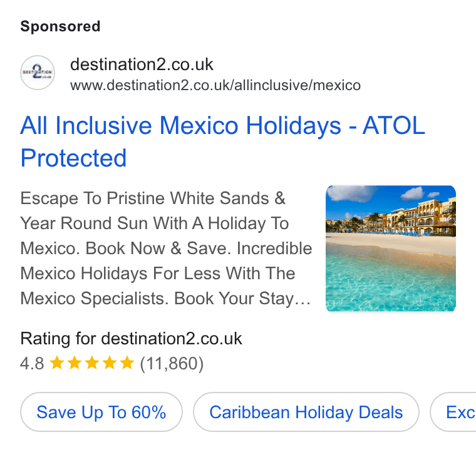
Task: Click the 4.8 rating score
Action: click(x=32, y=364)
